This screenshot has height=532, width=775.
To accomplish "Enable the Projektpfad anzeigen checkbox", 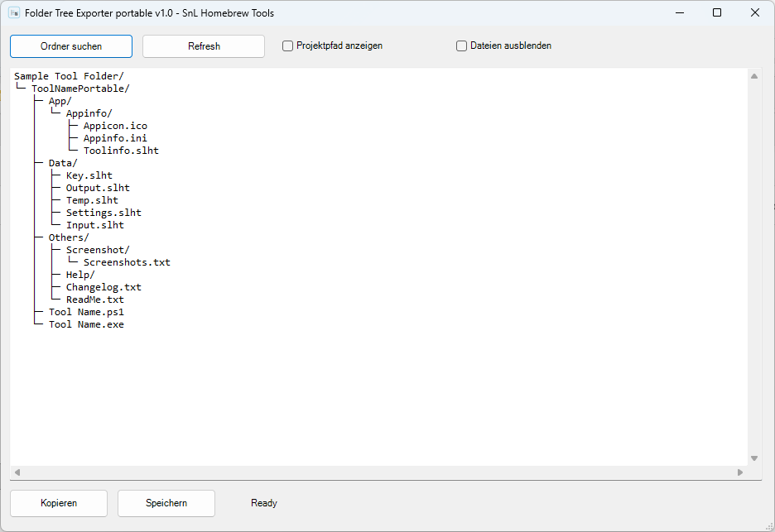I will (287, 46).
